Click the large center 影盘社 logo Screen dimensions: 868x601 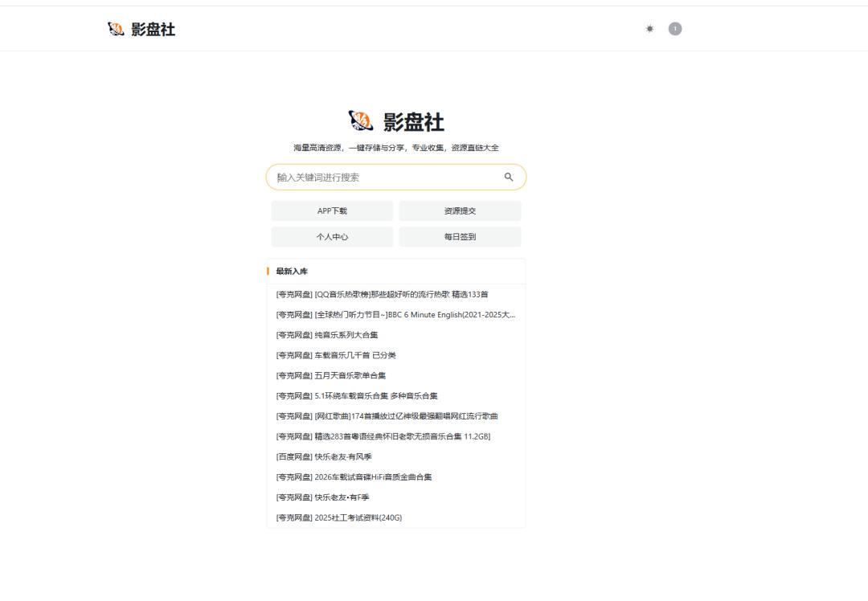coord(396,122)
